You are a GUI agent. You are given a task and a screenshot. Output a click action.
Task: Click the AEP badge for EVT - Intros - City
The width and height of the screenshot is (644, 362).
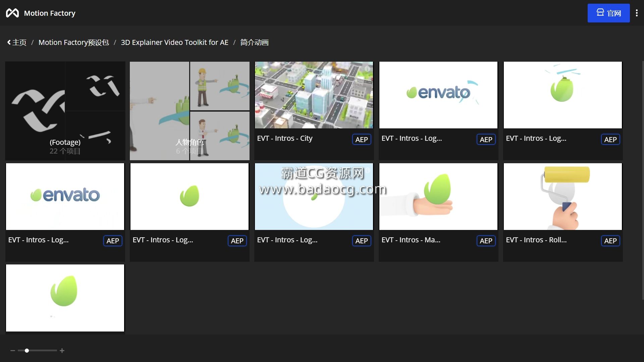[x=361, y=139]
